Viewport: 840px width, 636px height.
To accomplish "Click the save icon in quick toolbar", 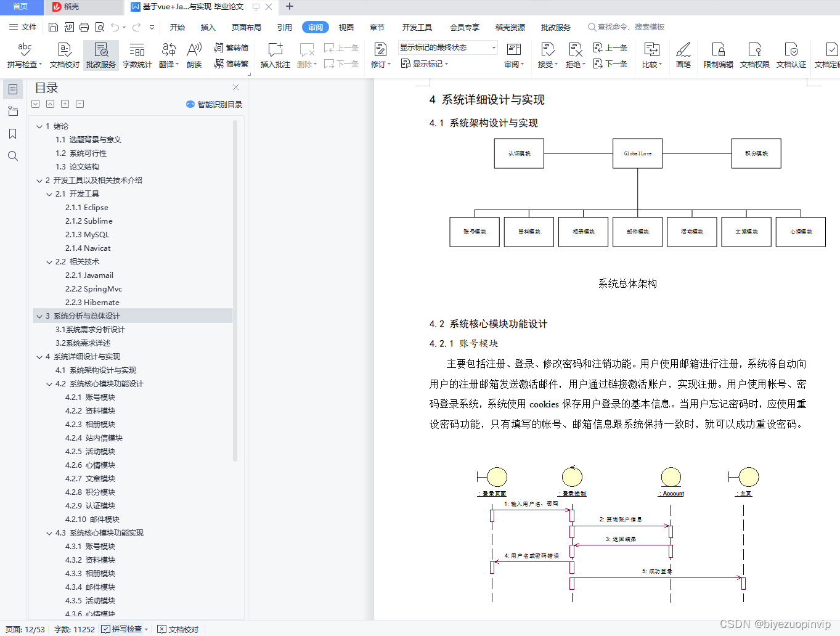I will click(54, 27).
